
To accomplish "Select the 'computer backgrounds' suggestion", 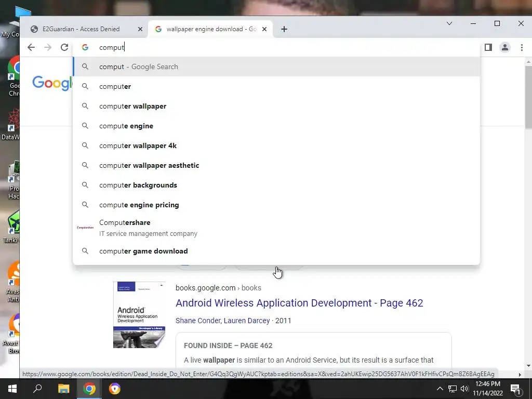I will coord(276,185).
